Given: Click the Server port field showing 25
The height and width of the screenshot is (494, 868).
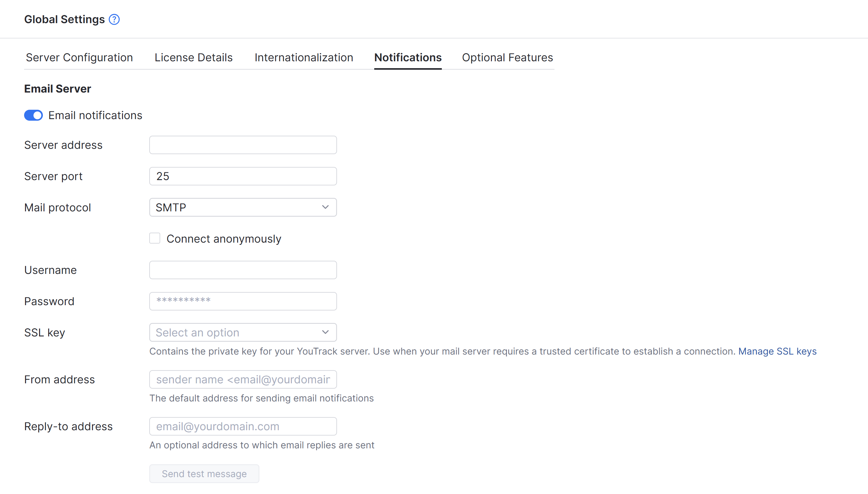Looking at the screenshot, I should (243, 176).
